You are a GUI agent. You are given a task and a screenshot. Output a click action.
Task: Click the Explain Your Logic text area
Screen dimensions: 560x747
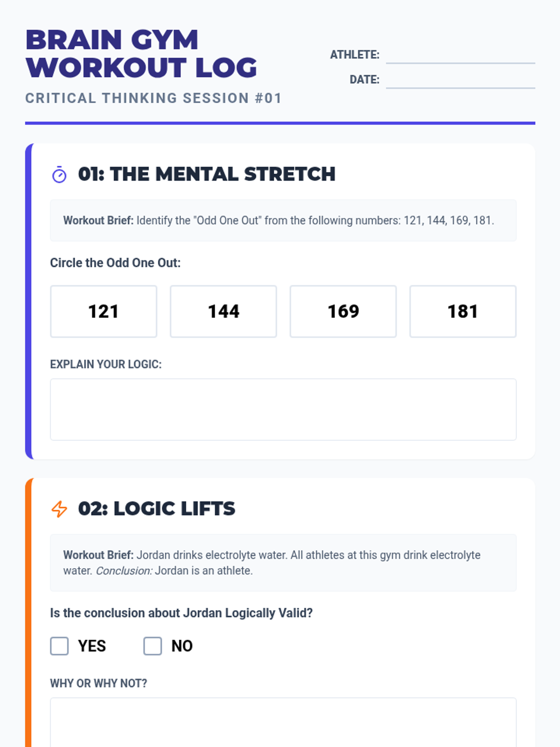283,409
